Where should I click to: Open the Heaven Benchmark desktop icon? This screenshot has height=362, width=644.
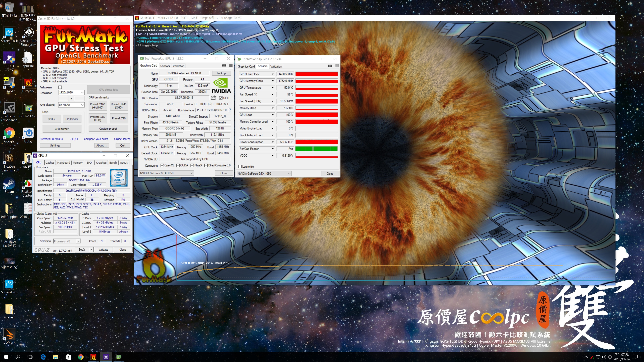click(9, 162)
